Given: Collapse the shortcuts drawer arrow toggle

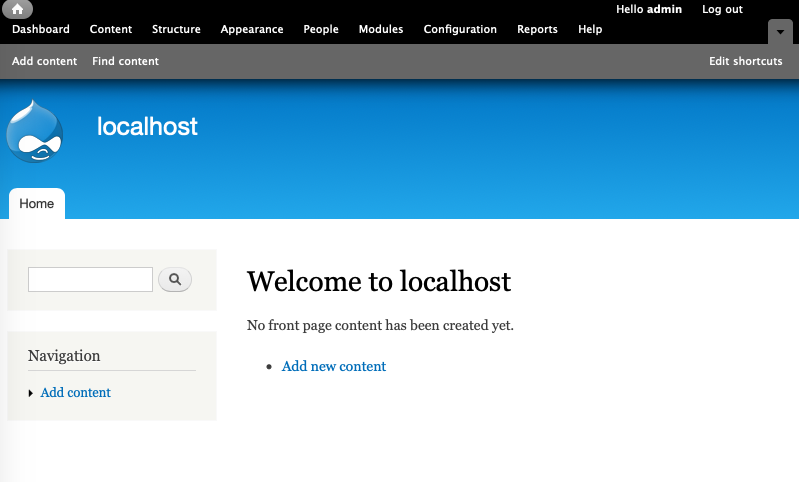Looking at the screenshot, I should [780, 32].
